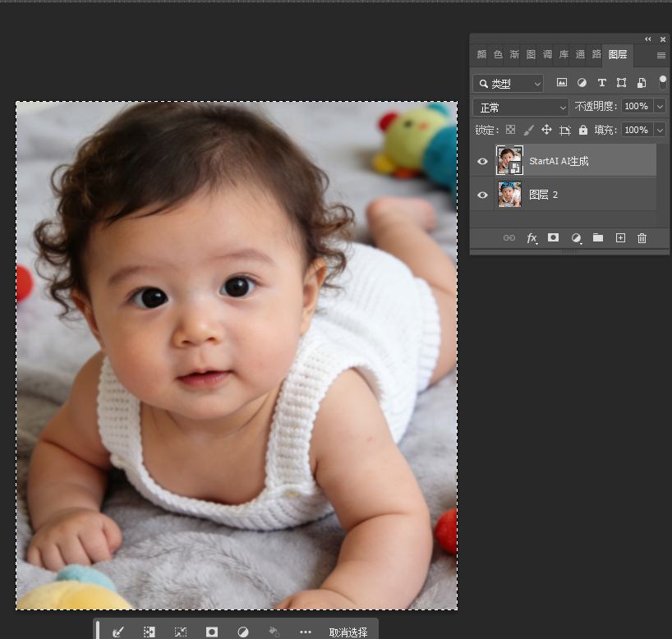Screen dimensions: 672x639
Task: Lock all with the padlock icon
Action: pyautogui.click(x=583, y=130)
